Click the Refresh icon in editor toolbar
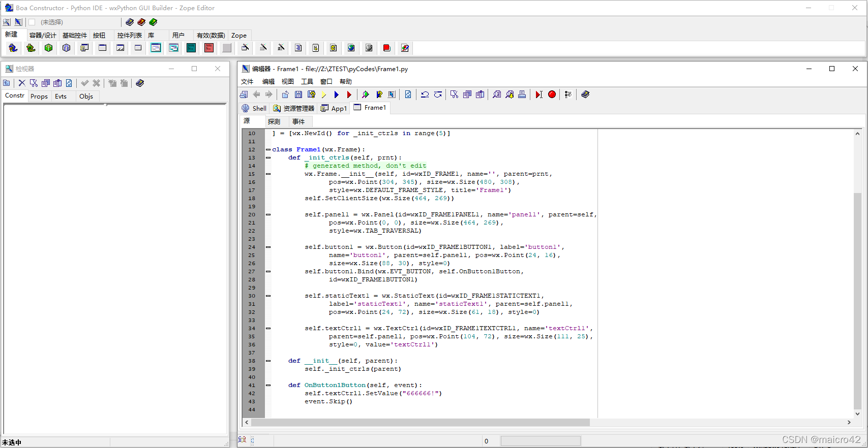This screenshot has width=868, height=448. point(408,94)
